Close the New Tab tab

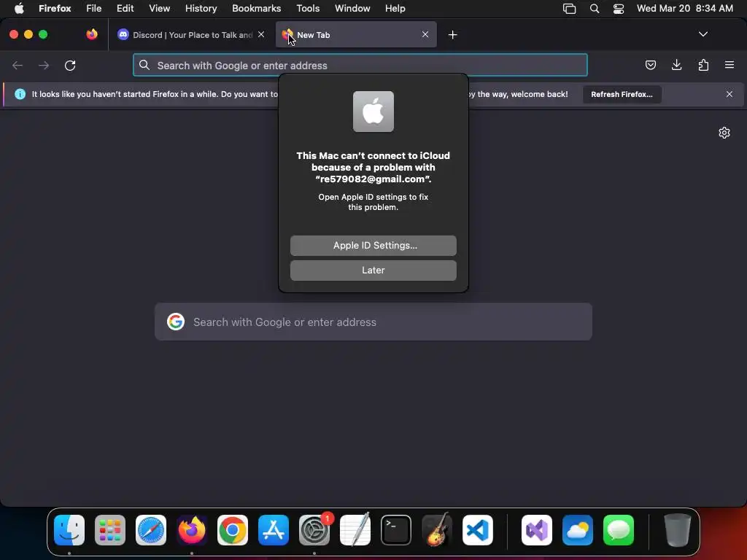pyautogui.click(x=425, y=34)
